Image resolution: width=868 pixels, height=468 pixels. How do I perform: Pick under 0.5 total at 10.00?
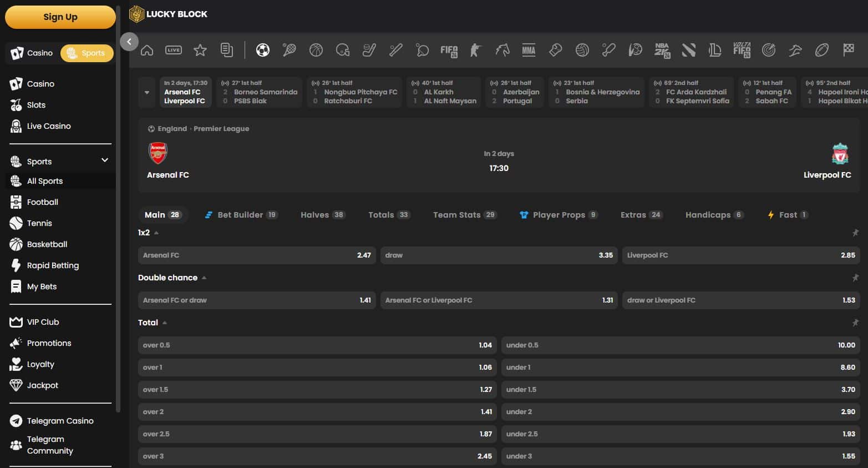(x=681, y=345)
